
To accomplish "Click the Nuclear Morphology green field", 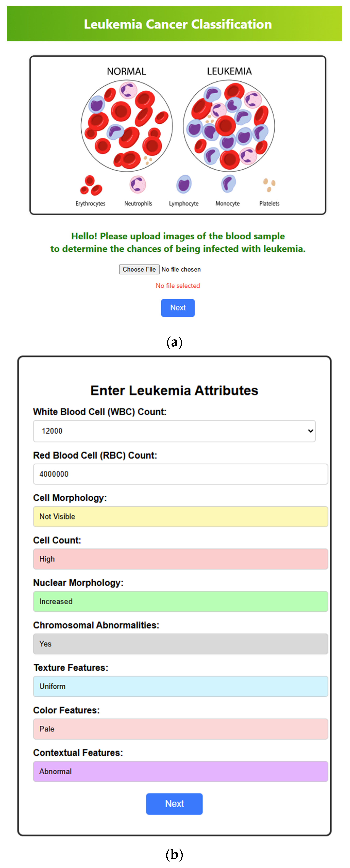I will coord(180,601).
